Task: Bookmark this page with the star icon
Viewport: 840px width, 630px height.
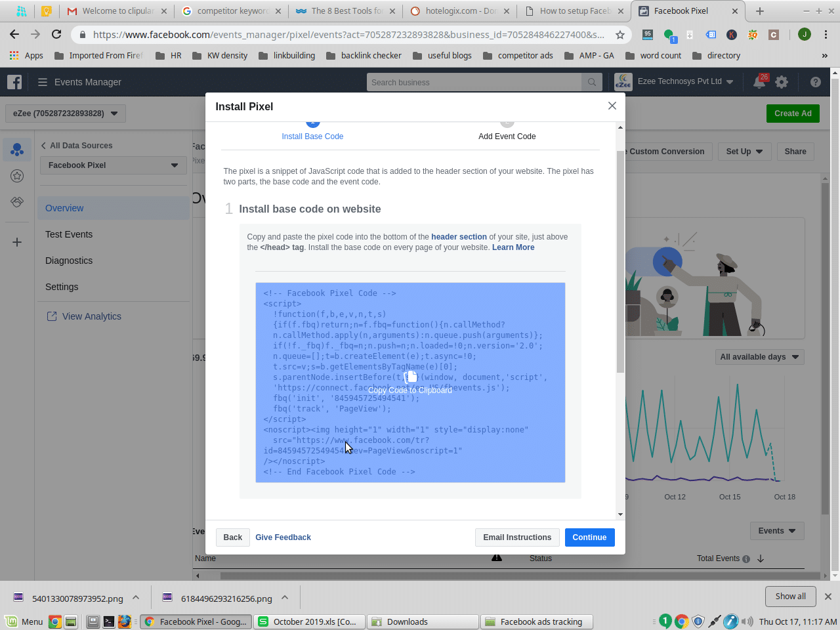Action: (x=620, y=35)
